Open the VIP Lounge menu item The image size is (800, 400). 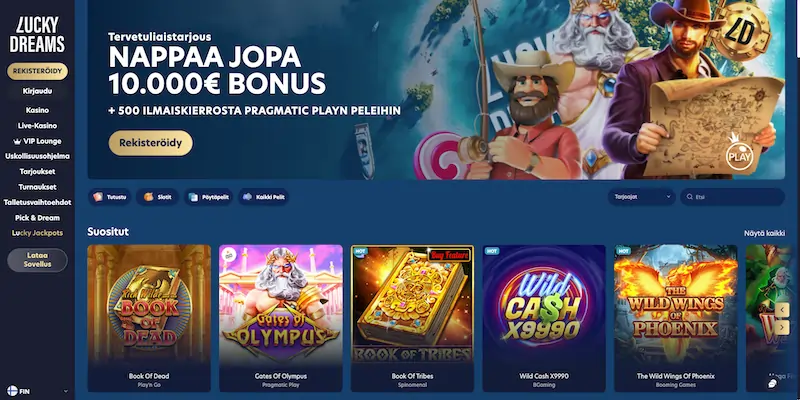tap(37, 141)
